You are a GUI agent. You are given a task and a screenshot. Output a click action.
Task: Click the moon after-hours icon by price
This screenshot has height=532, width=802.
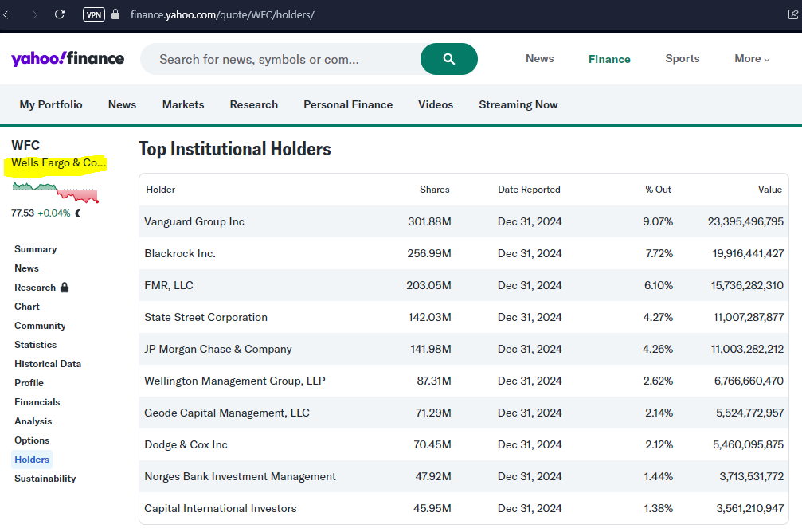point(78,213)
